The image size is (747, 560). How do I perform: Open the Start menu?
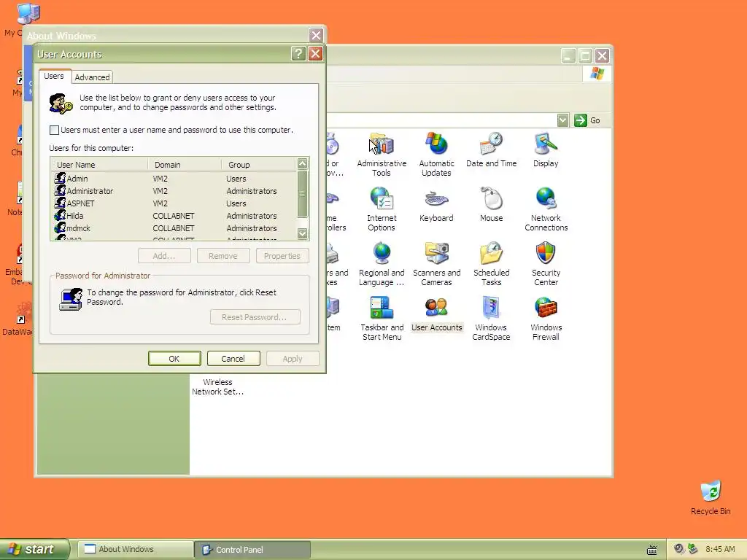pos(34,550)
